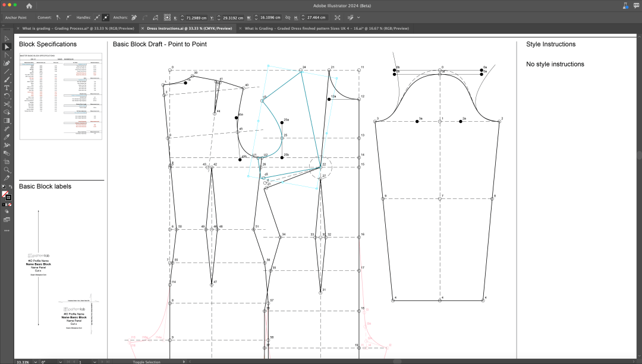This screenshot has width=642, height=364.
Task: Click the Anchor Point label
Action: pyautogui.click(x=16, y=18)
